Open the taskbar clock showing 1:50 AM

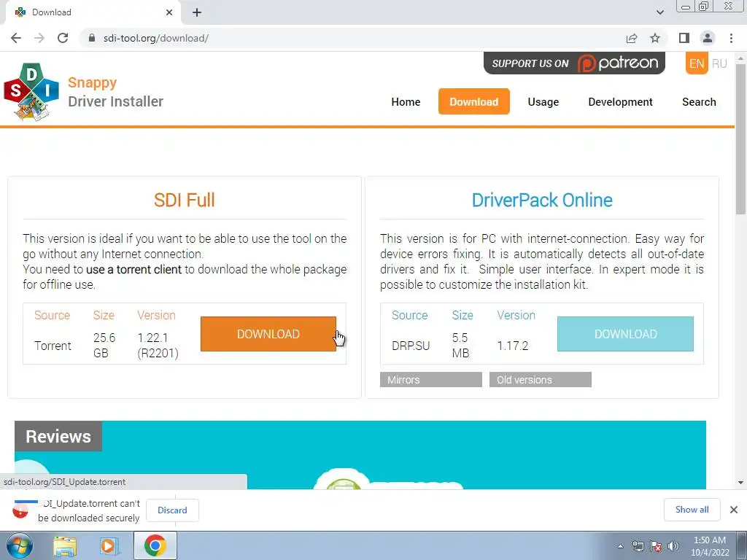(709, 546)
